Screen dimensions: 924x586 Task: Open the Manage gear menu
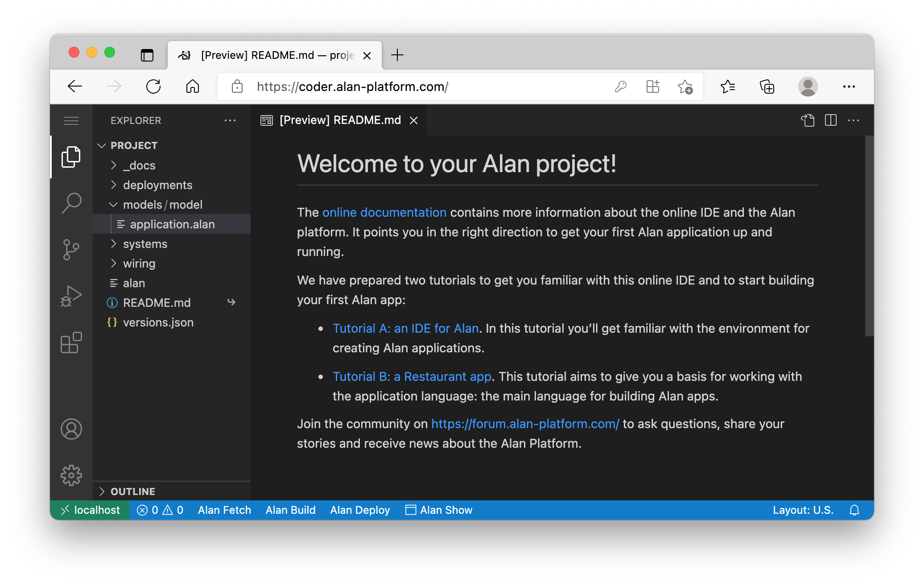tap(71, 475)
